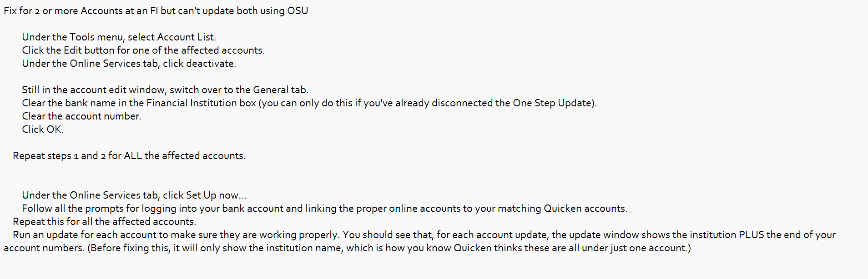
Task: Click 'Repeat this for all the affected accounts.'
Action: [105, 222]
